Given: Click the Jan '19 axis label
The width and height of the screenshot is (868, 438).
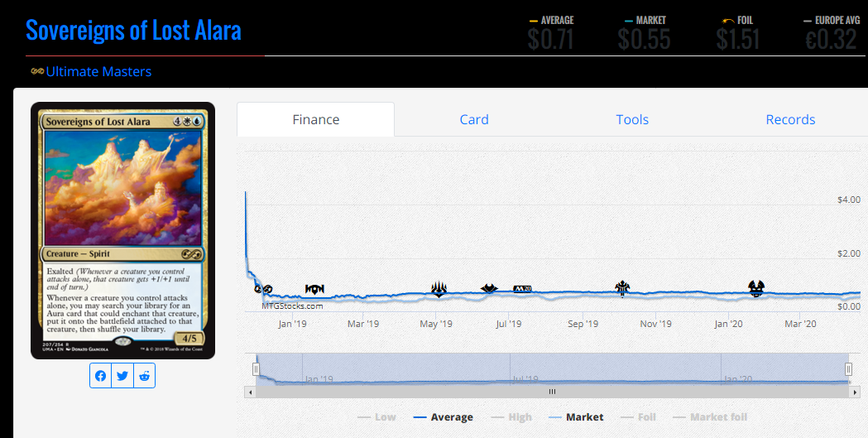Looking at the screenshot, I should pyautogui.click(x=292, y=324).
